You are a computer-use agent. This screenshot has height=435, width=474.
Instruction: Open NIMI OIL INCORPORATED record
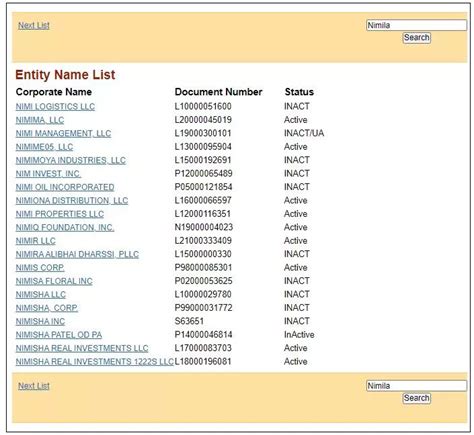pos(65,187)
